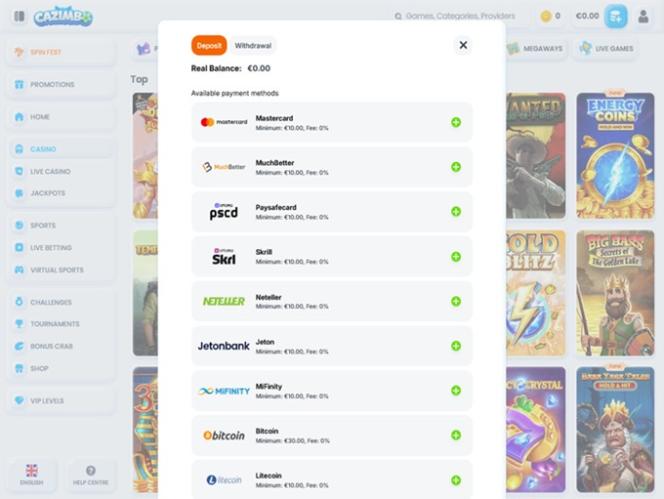This screenshot has width=664, height=499.
Task: Open the user profile icon
Action: [643, 16]
